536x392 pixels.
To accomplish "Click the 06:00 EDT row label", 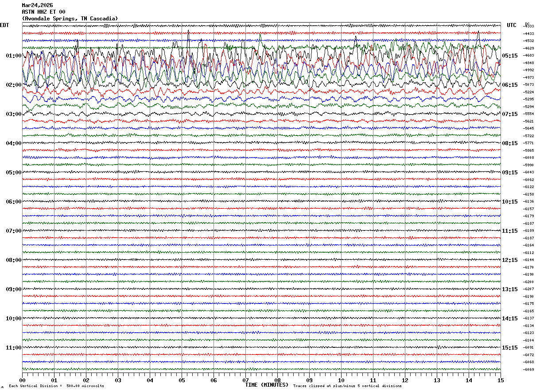I will click(x=14, y=202).
